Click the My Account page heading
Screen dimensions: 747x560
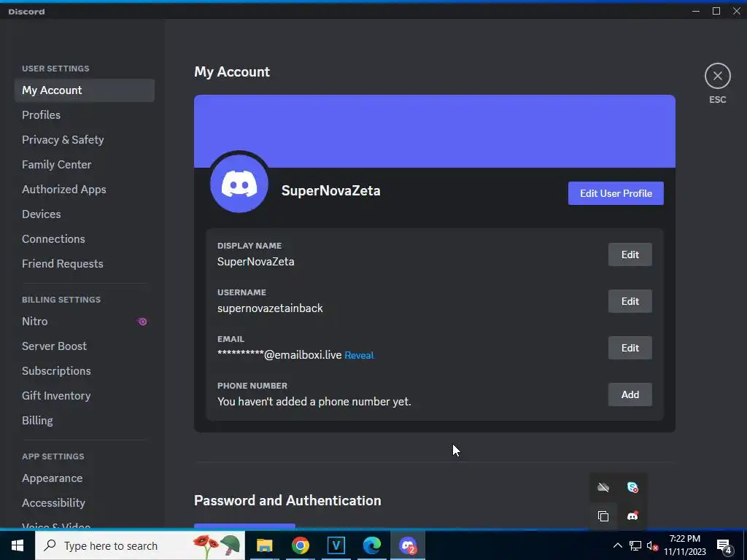coord(232,72)
